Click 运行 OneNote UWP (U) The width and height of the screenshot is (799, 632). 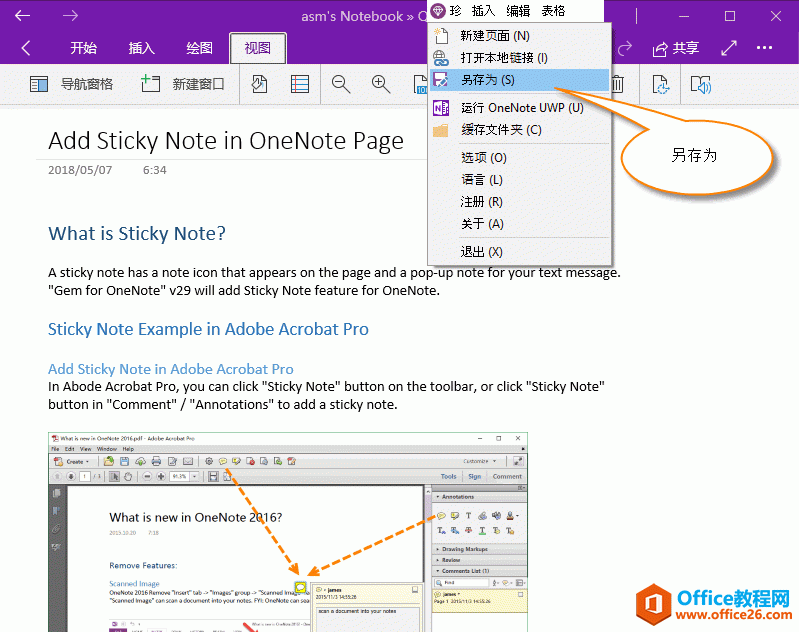tap(520, 108)
